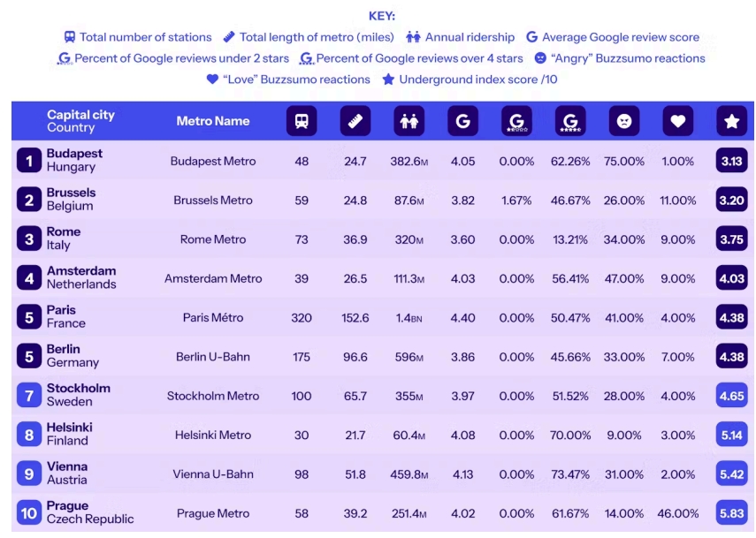Select rank badge 7 next to Stockholm
This screenshot has width=756, height=538.
(29, 396)
